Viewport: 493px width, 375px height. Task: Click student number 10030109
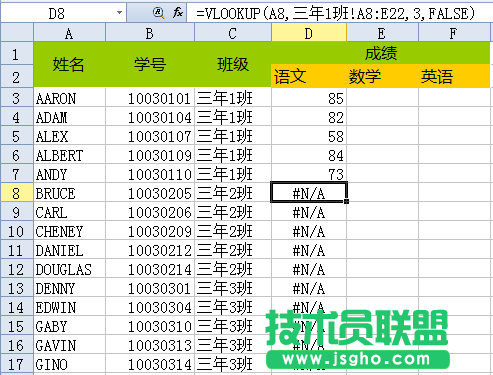[150, 155]
